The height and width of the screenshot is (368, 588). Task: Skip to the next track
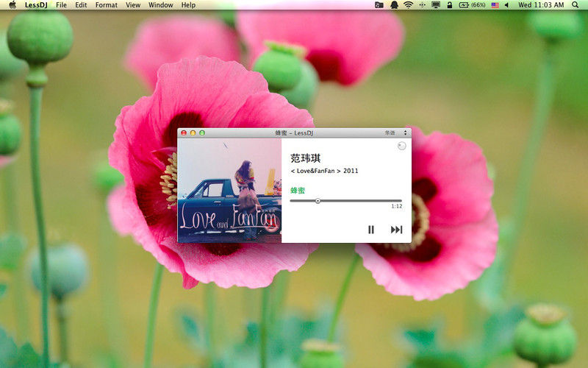pos(396,230)
